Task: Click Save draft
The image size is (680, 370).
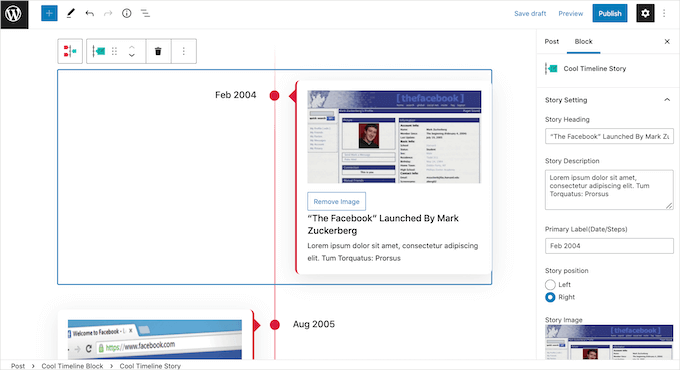Action: pos(530,13)
